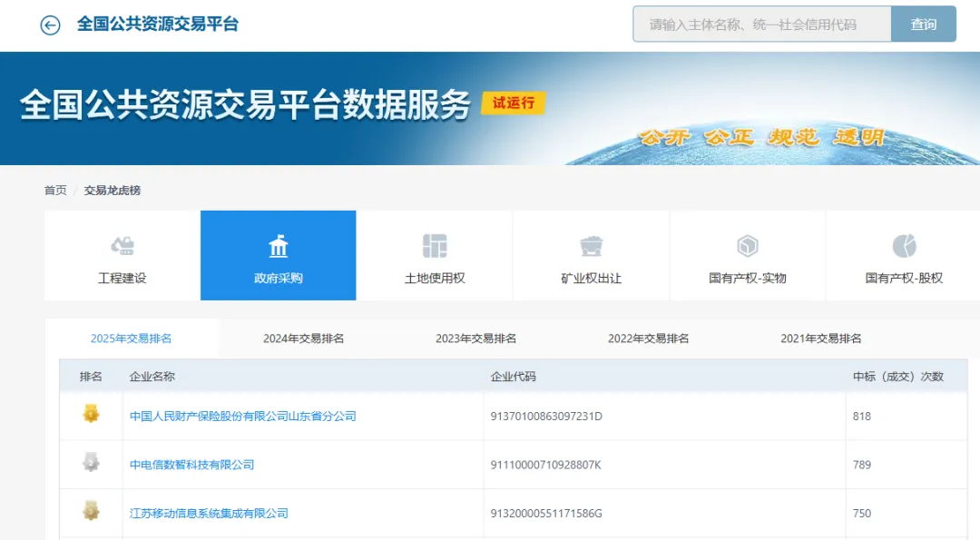The image size is (980, 540).
Task: Click the count value 818
Action: click(x=862, y=417)
